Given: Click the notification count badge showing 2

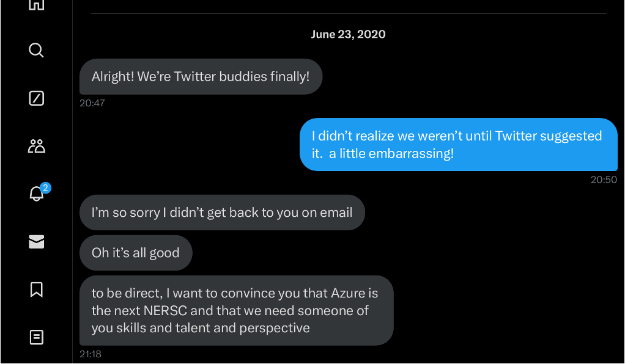Looking at the screenshot, I should pos(45,187).
